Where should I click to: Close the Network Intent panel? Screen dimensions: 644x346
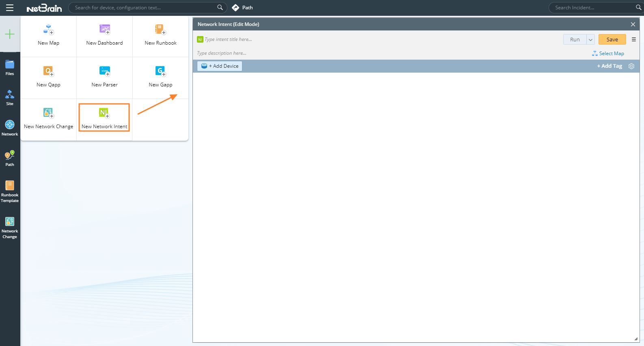(x=633, y=24)
